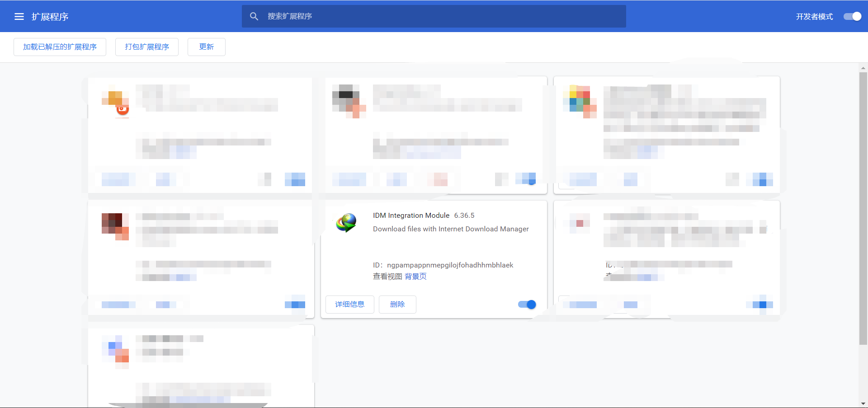The width and height of the screenshot is (868, 408).
Task: Enable the toggle on the bottom-left extension card
Action: [295, 305]
